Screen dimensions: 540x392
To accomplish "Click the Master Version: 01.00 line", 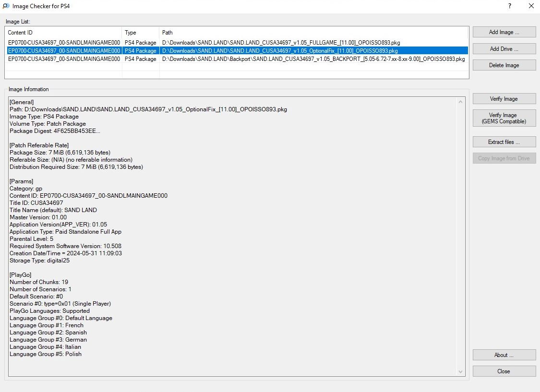I will (x=38, y=217).
